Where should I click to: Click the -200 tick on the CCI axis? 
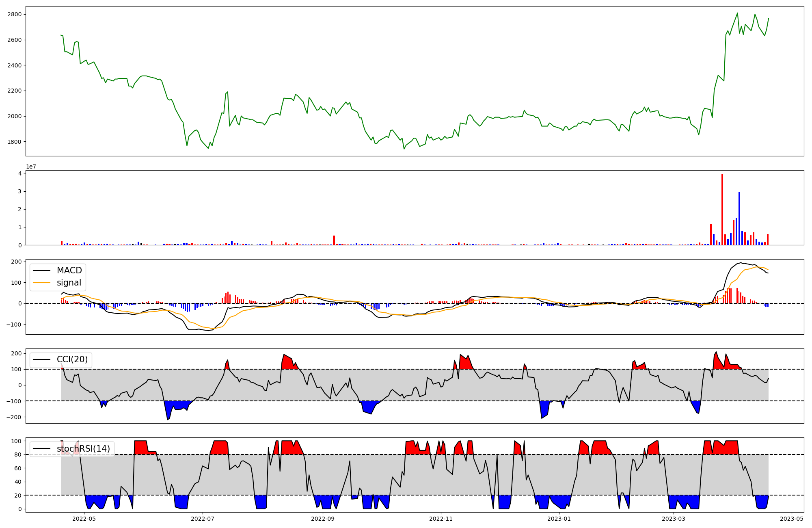(x=15, y=417)
